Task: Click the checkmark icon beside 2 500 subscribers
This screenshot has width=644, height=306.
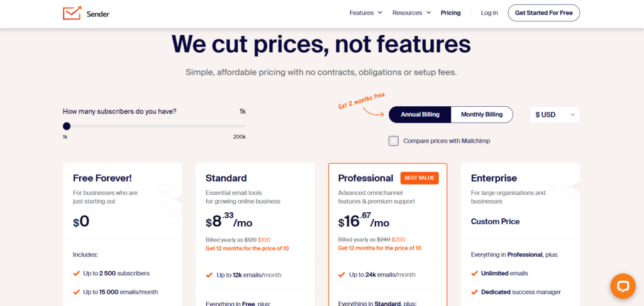Action: pyautogui.click(x=76, y=273)
